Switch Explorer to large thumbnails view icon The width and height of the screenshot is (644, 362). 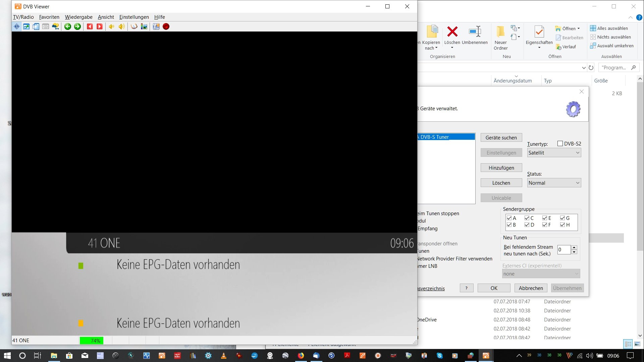(x=637, y=344)
